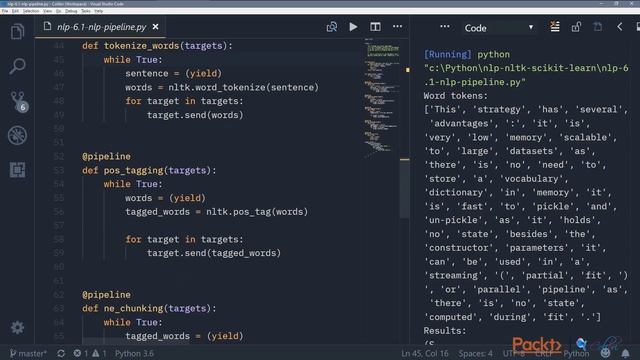Open the Selection menu

coord(31,11)
